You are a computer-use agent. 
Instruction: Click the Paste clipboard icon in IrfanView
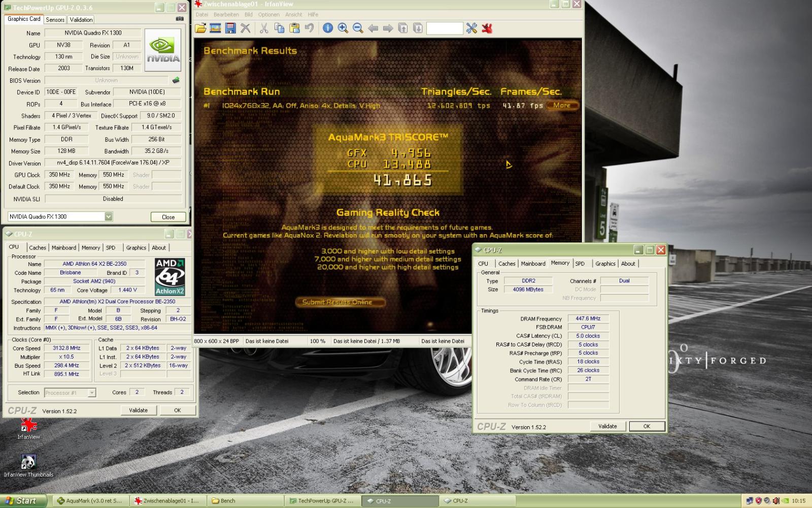click(294, 28)
